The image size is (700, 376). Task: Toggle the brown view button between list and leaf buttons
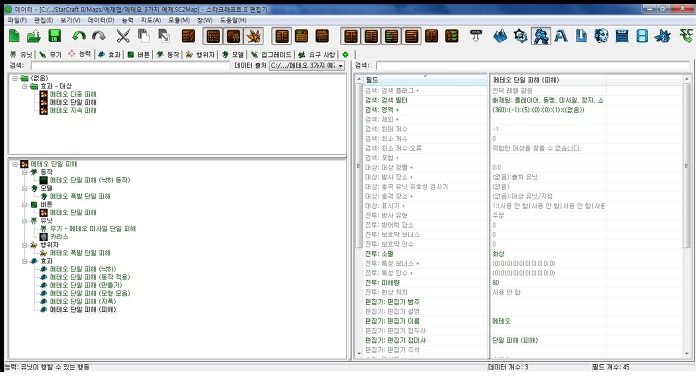pyautogui.click(x=233, y=36)
